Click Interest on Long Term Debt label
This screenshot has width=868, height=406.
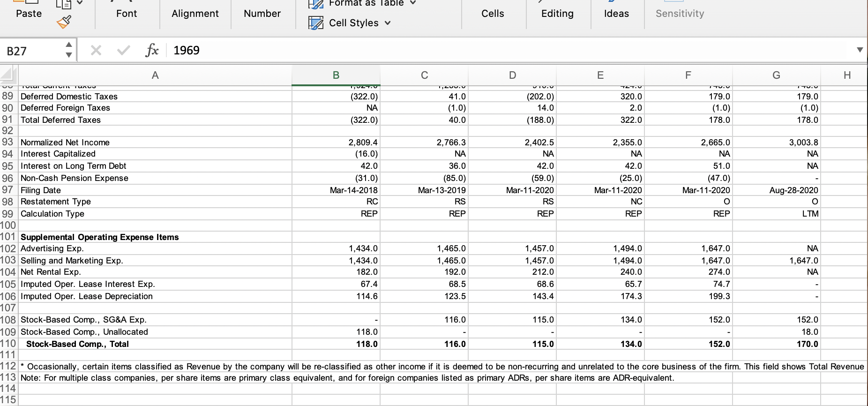[73, 166]
